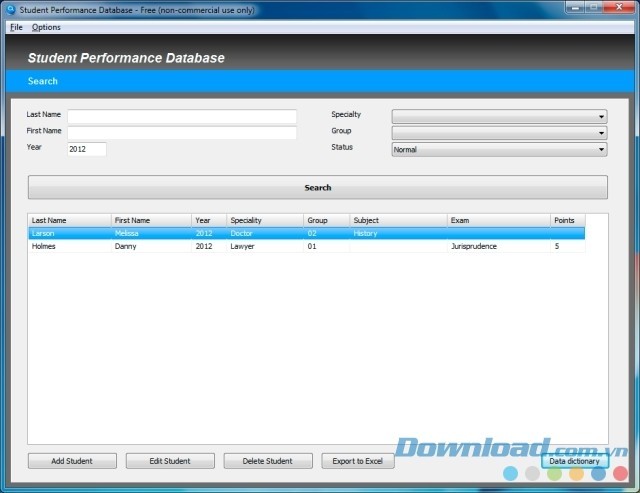Image resolution: width=640 pixels, height=493 pixels.
Task: Click the Add Student button
Action: [x=72, y=461]
